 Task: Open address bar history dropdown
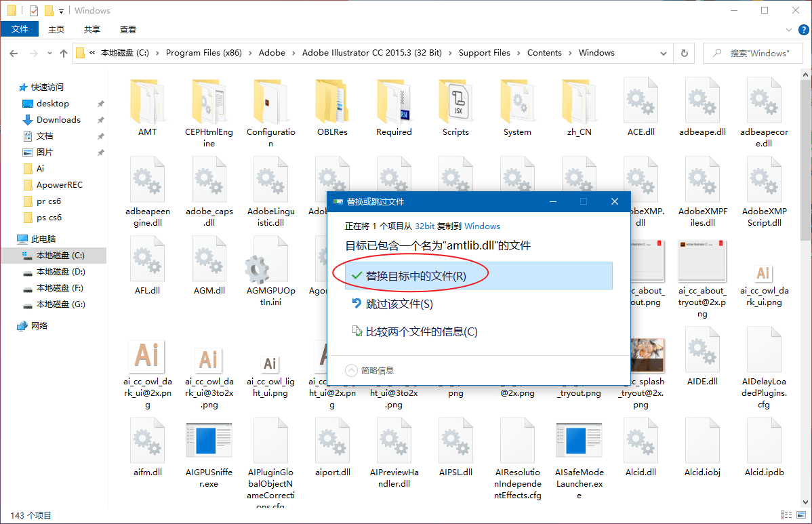point(664,54)
